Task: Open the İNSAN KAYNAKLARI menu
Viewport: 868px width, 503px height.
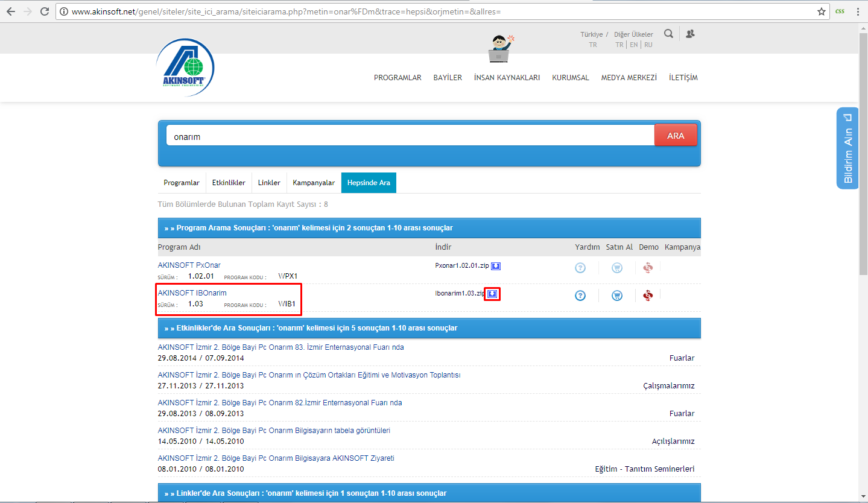Action: (507, 78)
